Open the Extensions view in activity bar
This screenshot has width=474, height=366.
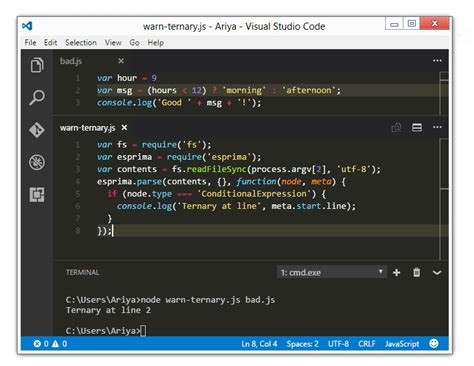37,194
